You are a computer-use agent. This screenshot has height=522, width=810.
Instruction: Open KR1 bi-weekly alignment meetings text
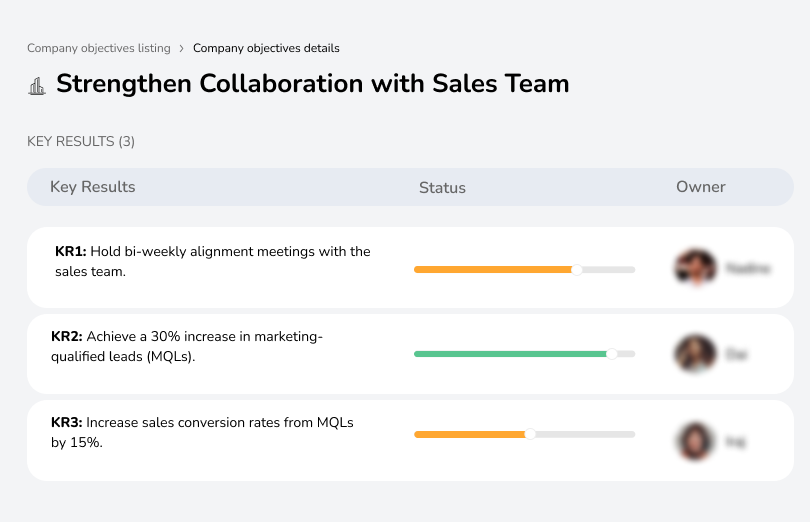[213, 262]
